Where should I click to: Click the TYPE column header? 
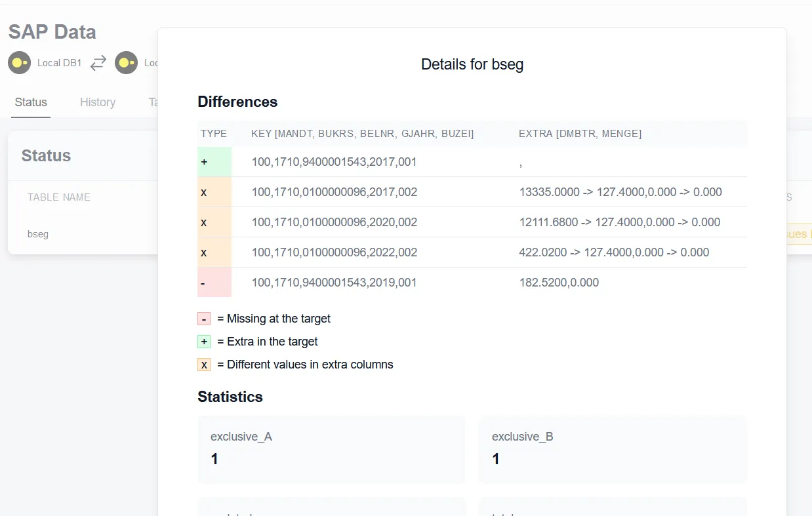(x=214, y=134)
